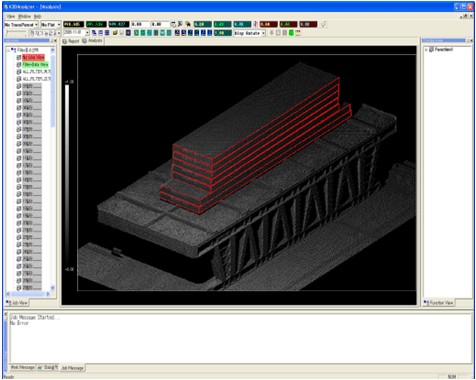Open the No Transparent dropdown
476x380 pixels.
pos(21,25)
